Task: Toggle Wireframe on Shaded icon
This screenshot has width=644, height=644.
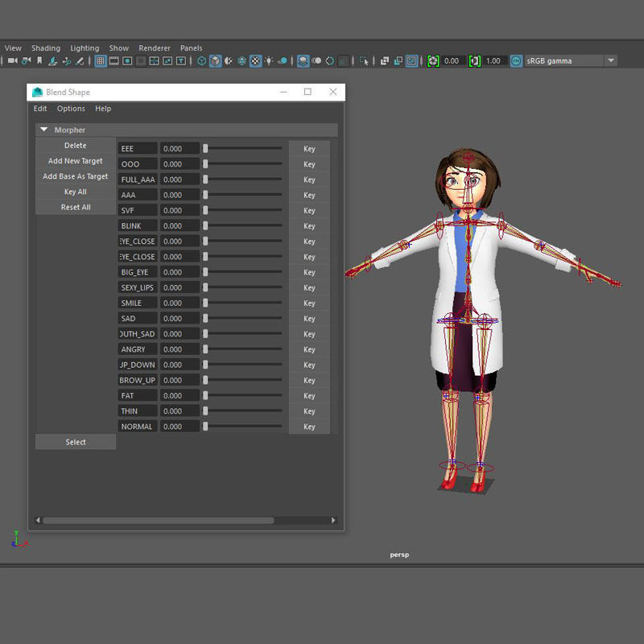Action: [242, 61]
